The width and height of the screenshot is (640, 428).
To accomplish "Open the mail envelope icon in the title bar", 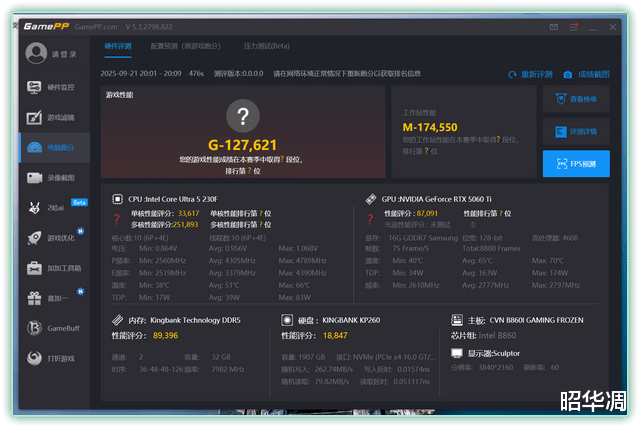I will pyautogui.click(x=554, y=27).
